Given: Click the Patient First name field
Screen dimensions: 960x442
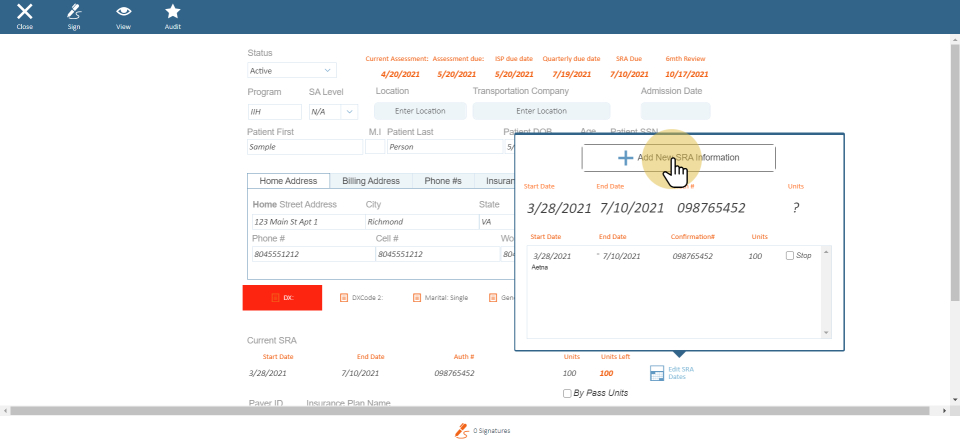Looking at the screenshot, I should pos(304,147).
